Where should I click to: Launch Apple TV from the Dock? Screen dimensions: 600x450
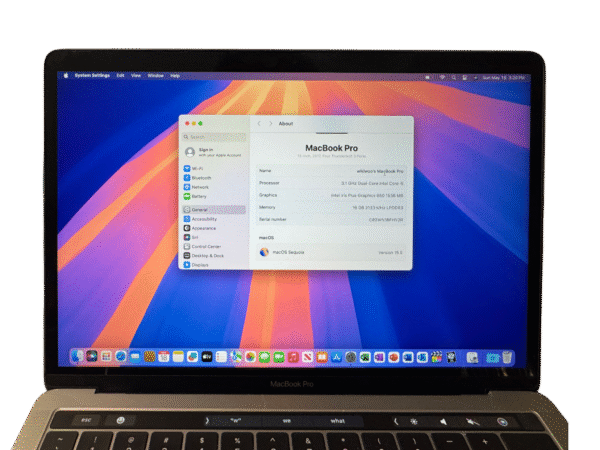[x=207, y=357]
